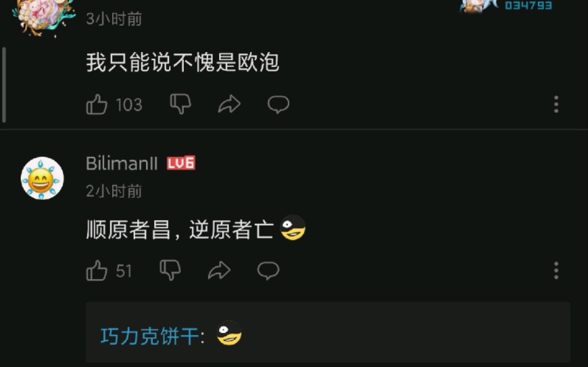Viewport: 588px width, 367px height.
Task: Dislike BilimanII's comment
Action: [170, 270]
